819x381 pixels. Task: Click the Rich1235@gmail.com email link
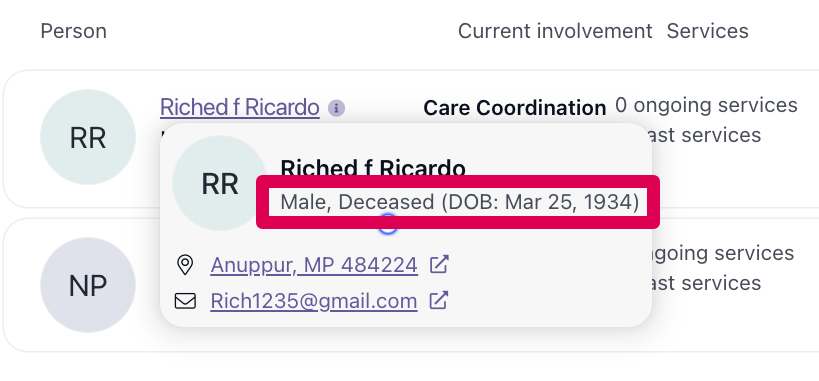point(314,301)
